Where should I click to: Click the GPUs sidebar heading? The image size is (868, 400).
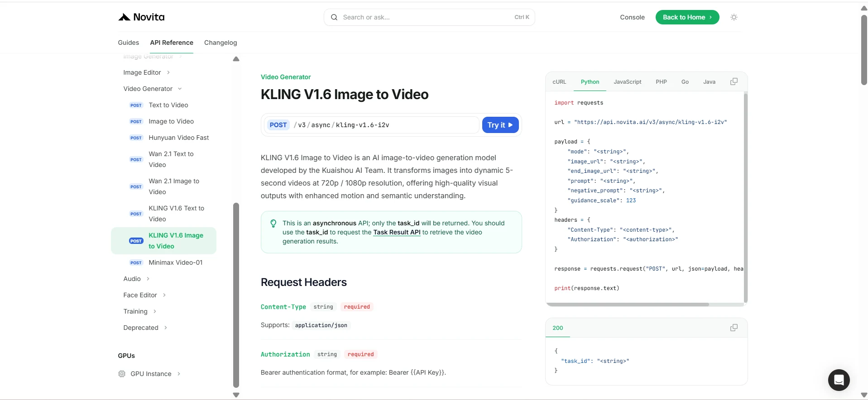click(x=126, y=356)
